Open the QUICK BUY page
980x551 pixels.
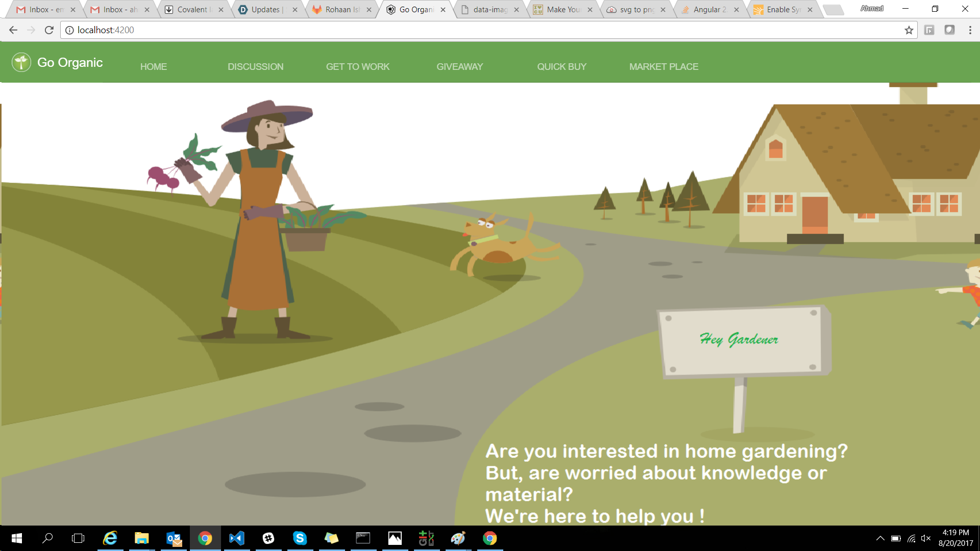(561, 67)
